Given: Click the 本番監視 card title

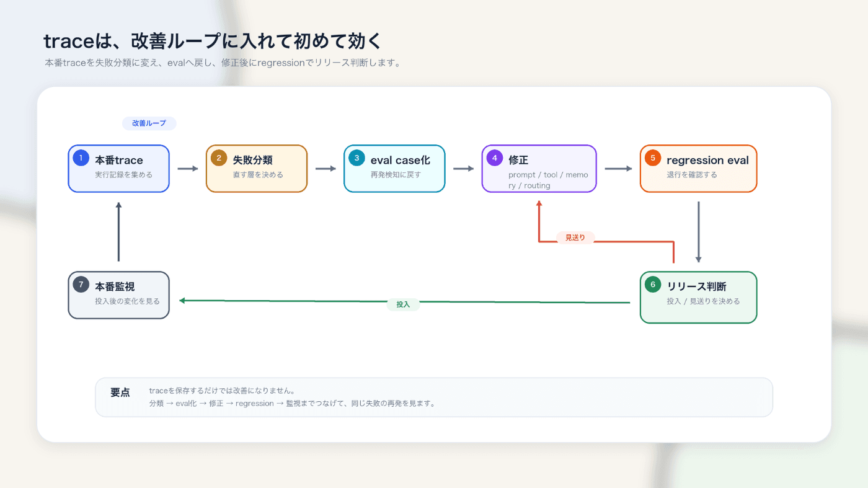Looking at the screenshot, I should (x=115, y=286).
